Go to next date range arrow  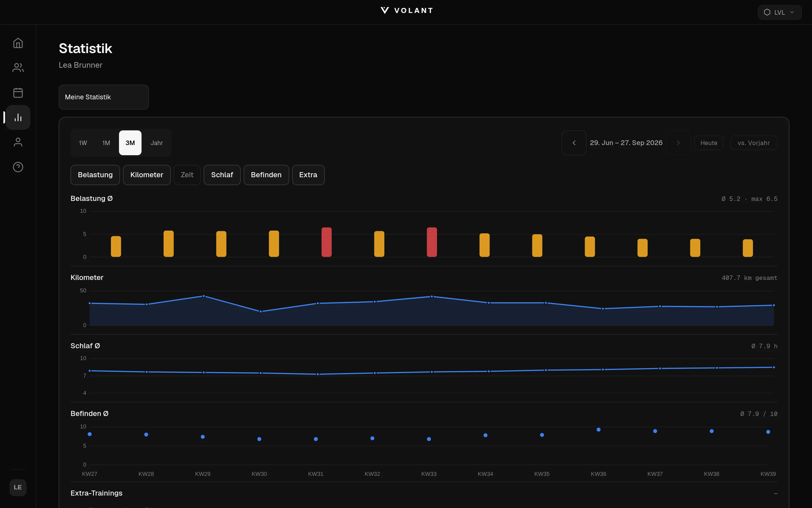point(678,143)
